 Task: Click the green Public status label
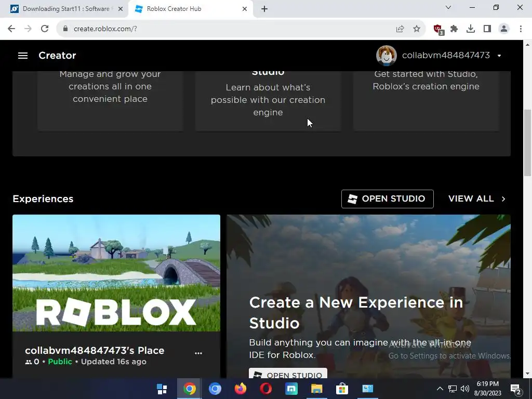[60, 362]
